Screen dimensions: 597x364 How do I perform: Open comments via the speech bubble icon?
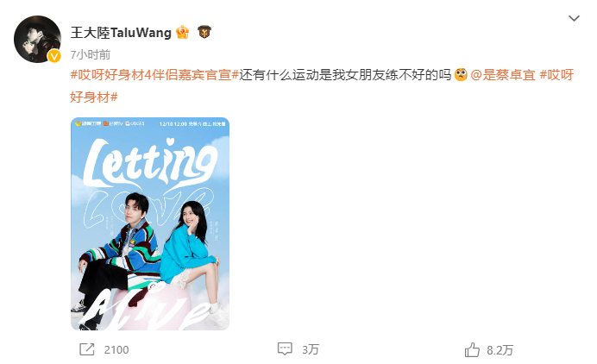point(285,349)
